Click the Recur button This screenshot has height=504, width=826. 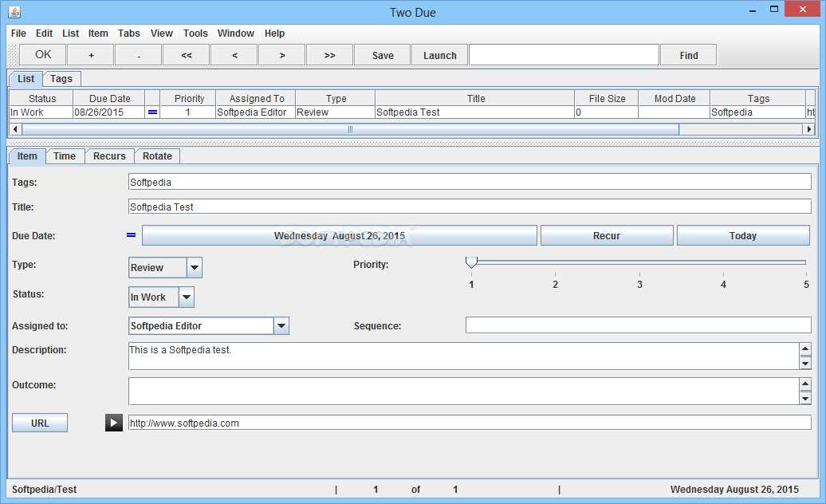(607, 235)
